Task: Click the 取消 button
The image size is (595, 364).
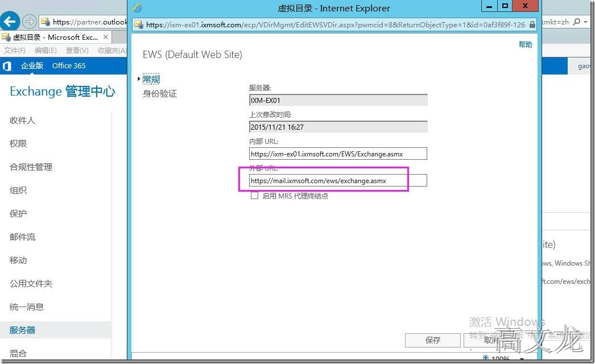Action: 491,340
